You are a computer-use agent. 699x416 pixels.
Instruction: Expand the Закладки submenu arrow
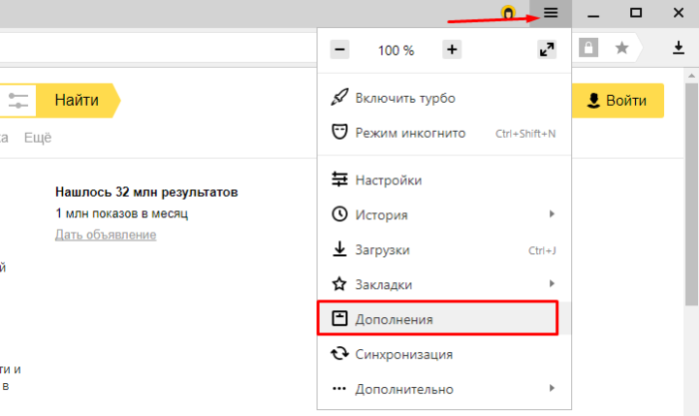(x=552, y=284)
